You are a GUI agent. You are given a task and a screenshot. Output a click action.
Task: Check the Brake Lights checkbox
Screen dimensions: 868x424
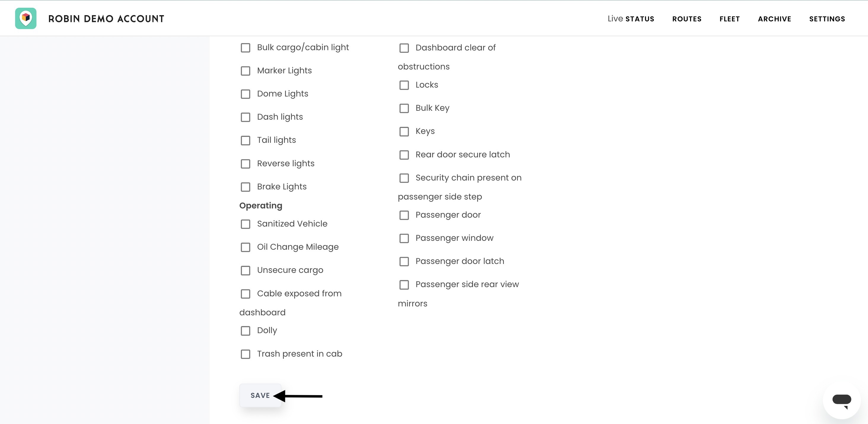click(x=246, y=187)
